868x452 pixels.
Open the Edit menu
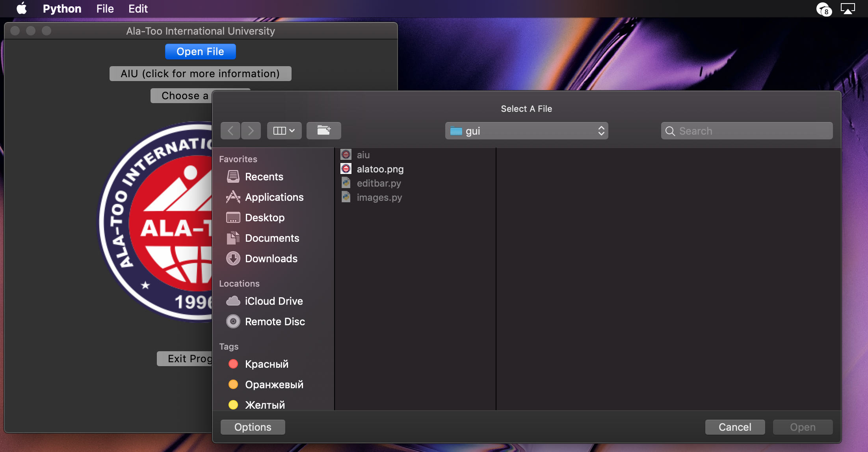click(x=138, y=9)
